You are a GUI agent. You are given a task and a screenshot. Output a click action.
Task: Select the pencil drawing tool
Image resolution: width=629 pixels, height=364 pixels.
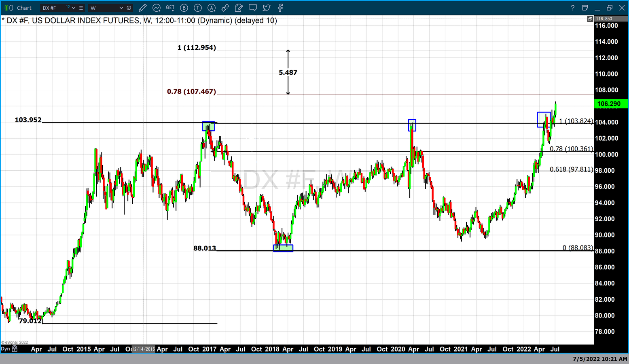[x=142, y=8]
